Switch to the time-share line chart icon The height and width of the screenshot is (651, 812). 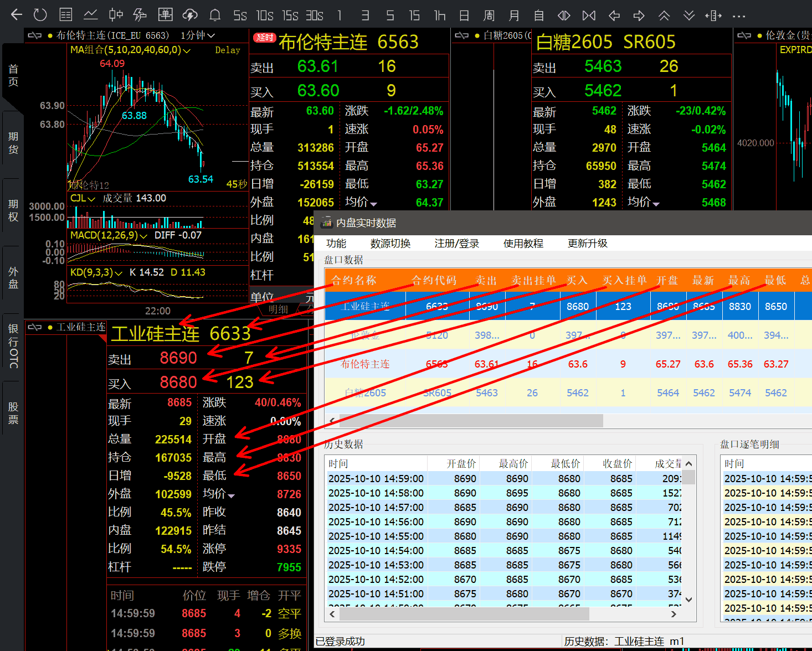91,15
